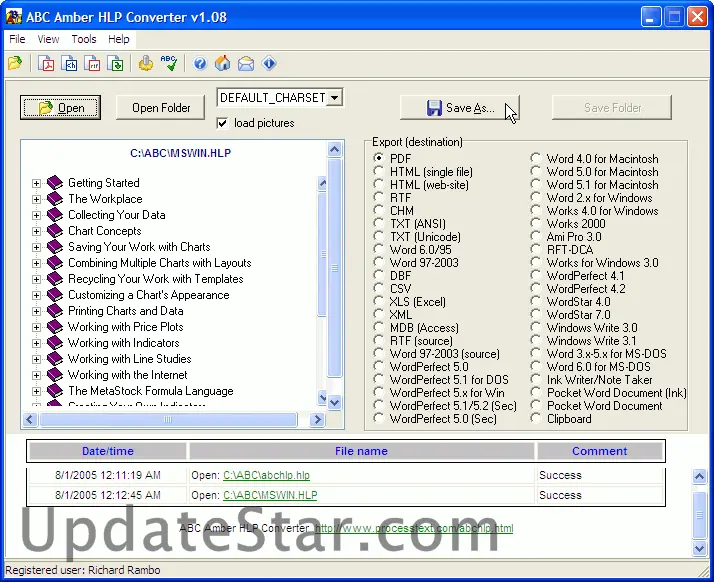Click the house home page toolbar icon
Viewport: 714px width, 582px height.
[223, 63]
